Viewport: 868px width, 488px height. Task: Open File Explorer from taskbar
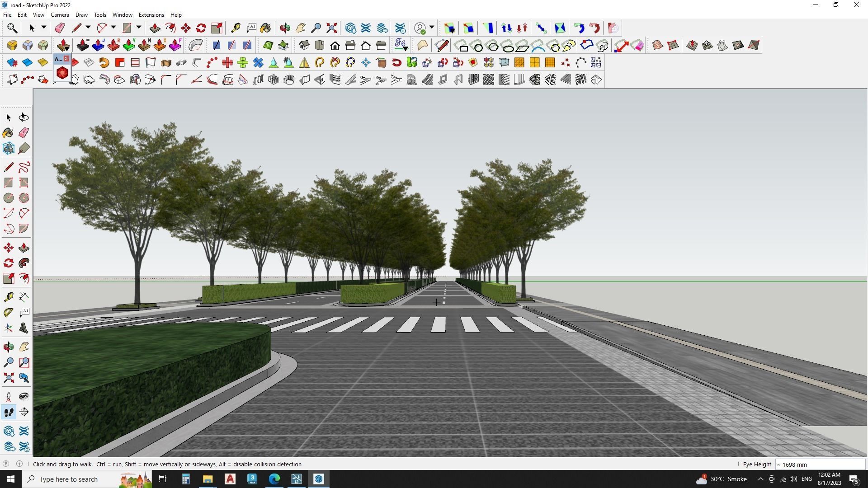tap(208, 479)
